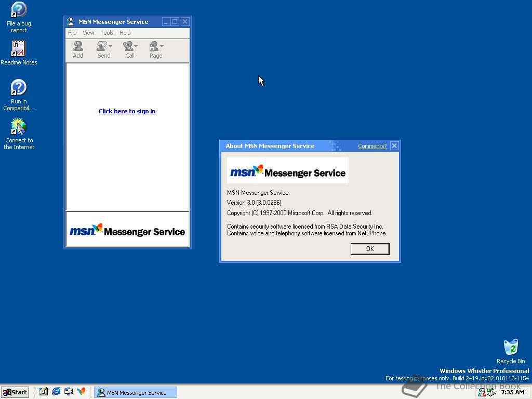Select the Readme Notes desktop icon
Viewport: 532px width, 399px height.
[19, 53]
